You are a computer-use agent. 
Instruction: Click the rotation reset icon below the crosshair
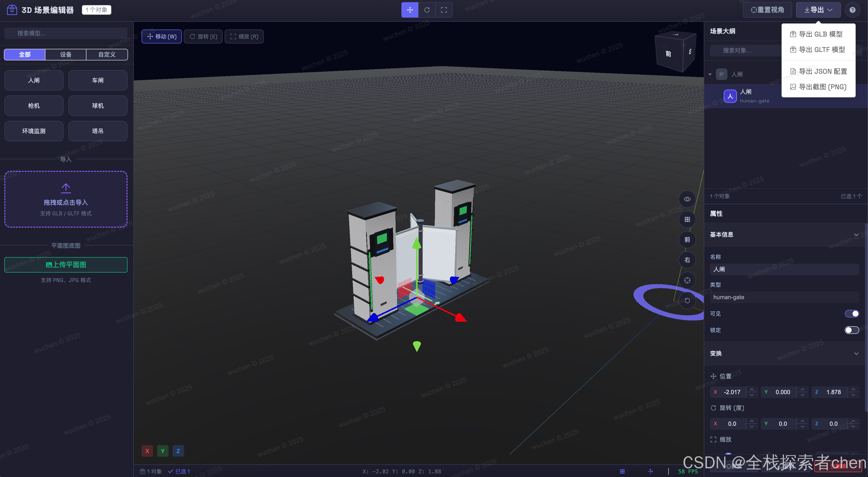tap(687, 300)
